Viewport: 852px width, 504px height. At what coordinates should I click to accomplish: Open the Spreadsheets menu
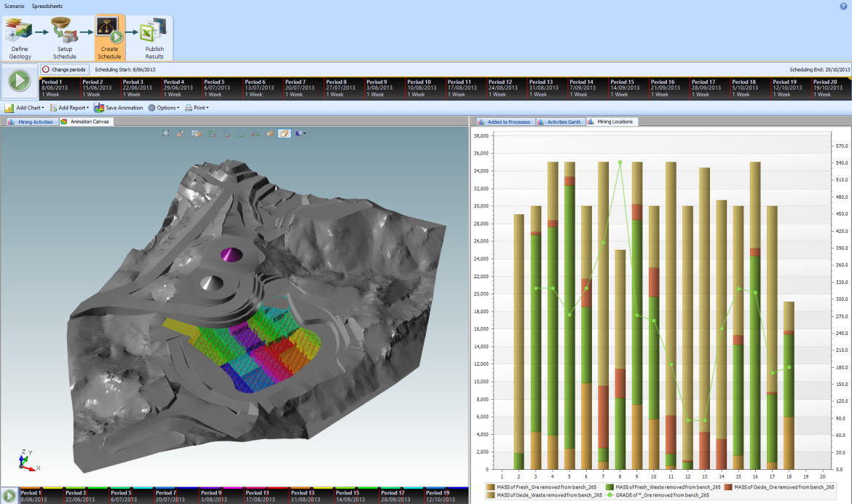pos(47,6)
